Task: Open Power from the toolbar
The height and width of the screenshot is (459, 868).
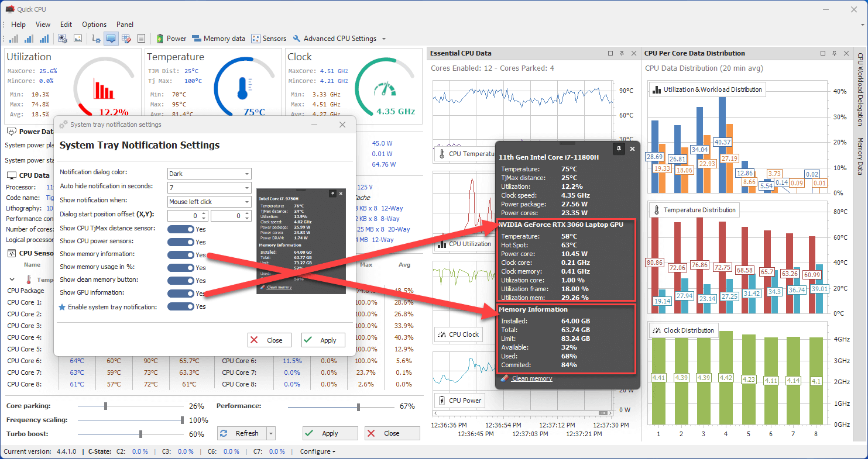Action: click(x=171, y=39)
